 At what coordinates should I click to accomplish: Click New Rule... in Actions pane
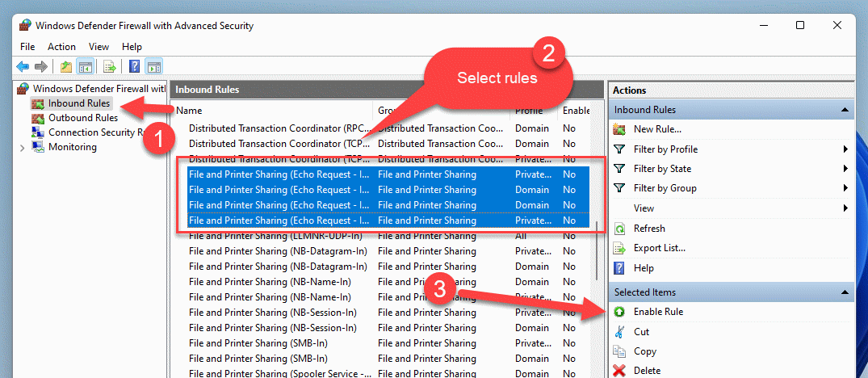pyautogui.click(x=657, y=129)
